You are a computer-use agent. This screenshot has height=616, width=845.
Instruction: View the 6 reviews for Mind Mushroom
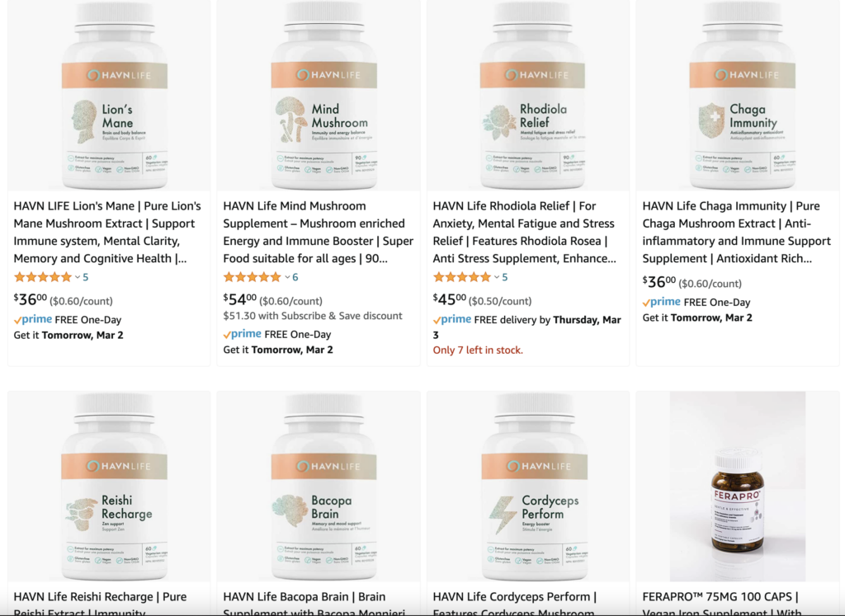pos(295,277)
